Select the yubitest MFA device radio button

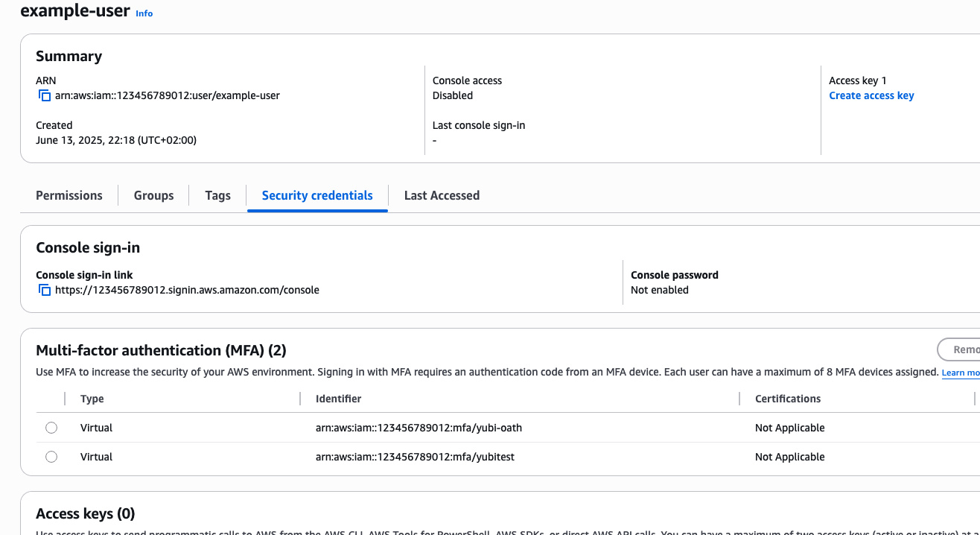point(51,457)
